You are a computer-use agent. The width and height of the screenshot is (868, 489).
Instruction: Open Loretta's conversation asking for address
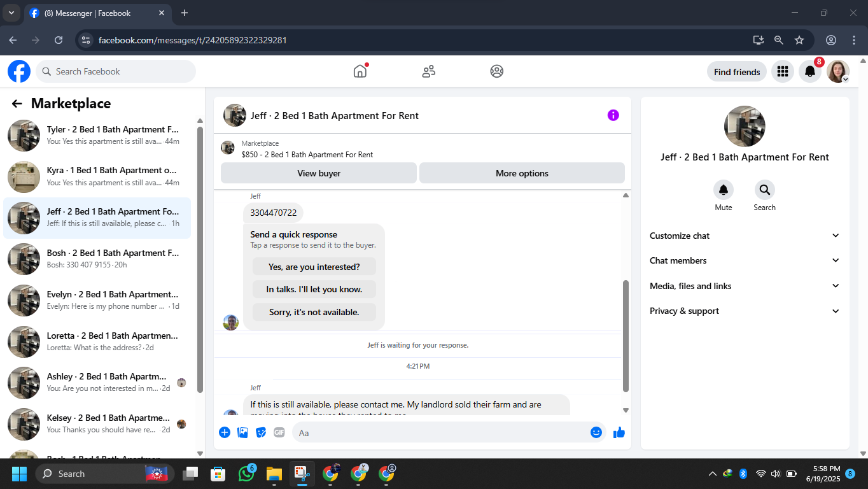[97, 342]
